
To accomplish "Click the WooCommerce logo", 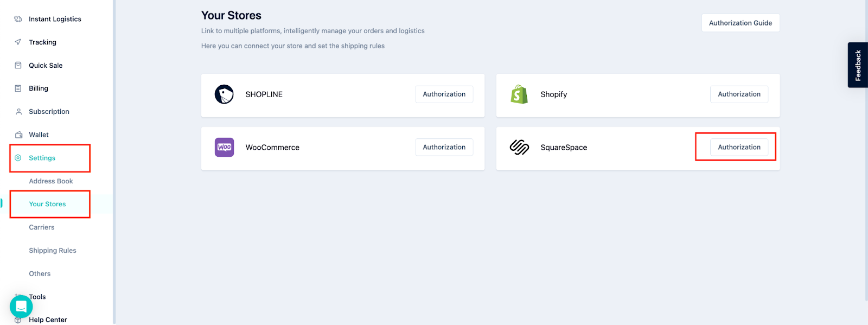I will click(224, 147).
